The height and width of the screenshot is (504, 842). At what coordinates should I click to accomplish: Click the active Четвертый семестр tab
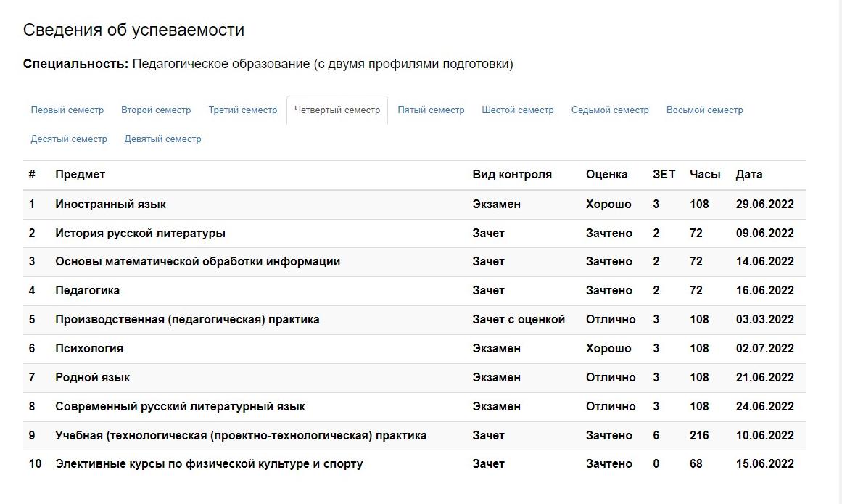[x=337, y=110]
